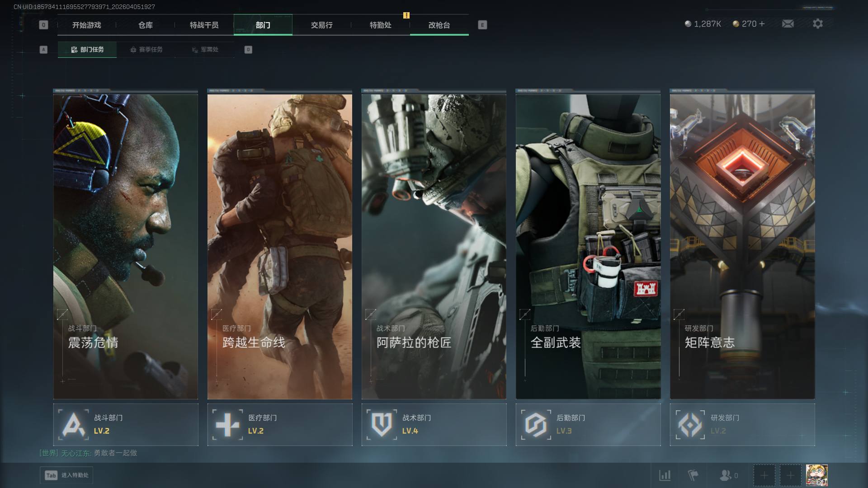Open the mail envelope icon
The width and height of the screenshot is (868, 488).
(788, 23)
